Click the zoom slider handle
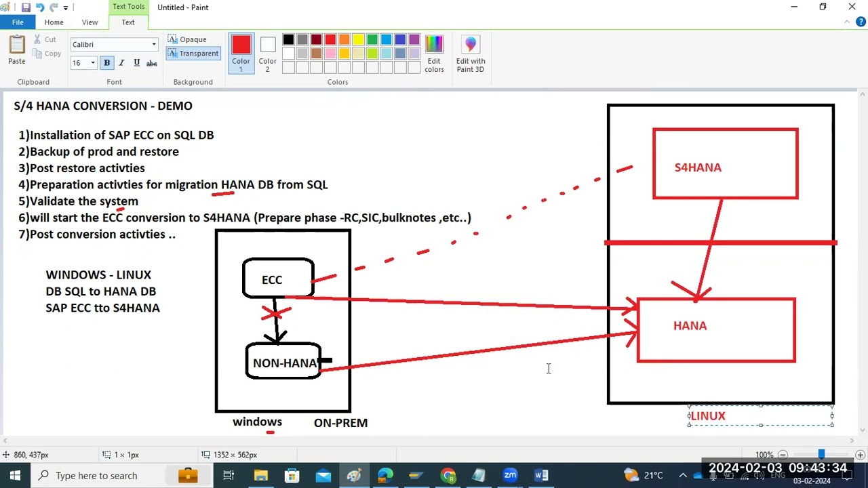 [x=821, y=455]
